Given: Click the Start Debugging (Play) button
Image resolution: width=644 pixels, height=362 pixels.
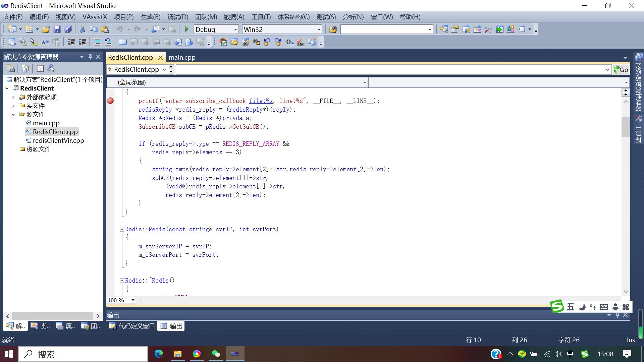Looking at the screenshot, I should click(186, 29).
